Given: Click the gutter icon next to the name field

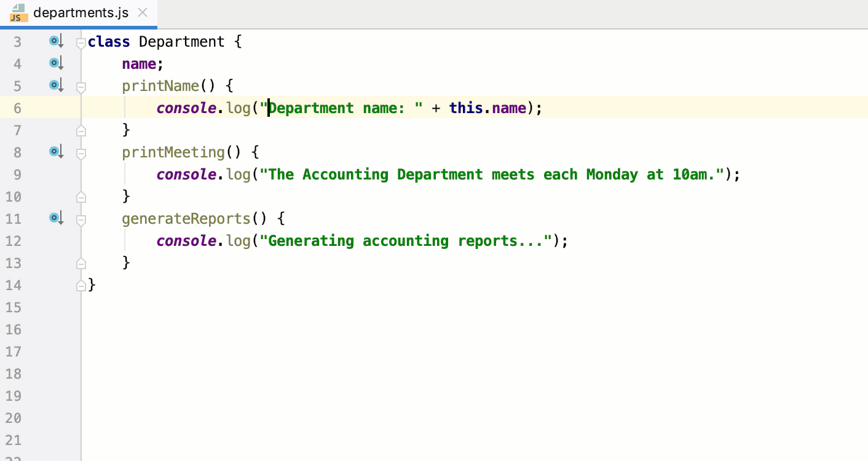Looking at the screenshot, I should coord(55,63).
